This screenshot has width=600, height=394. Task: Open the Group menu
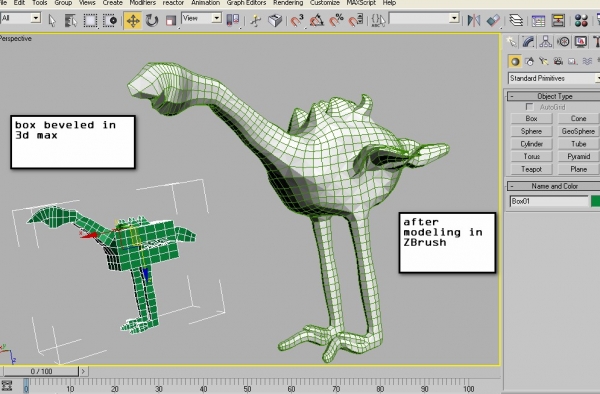63,3
